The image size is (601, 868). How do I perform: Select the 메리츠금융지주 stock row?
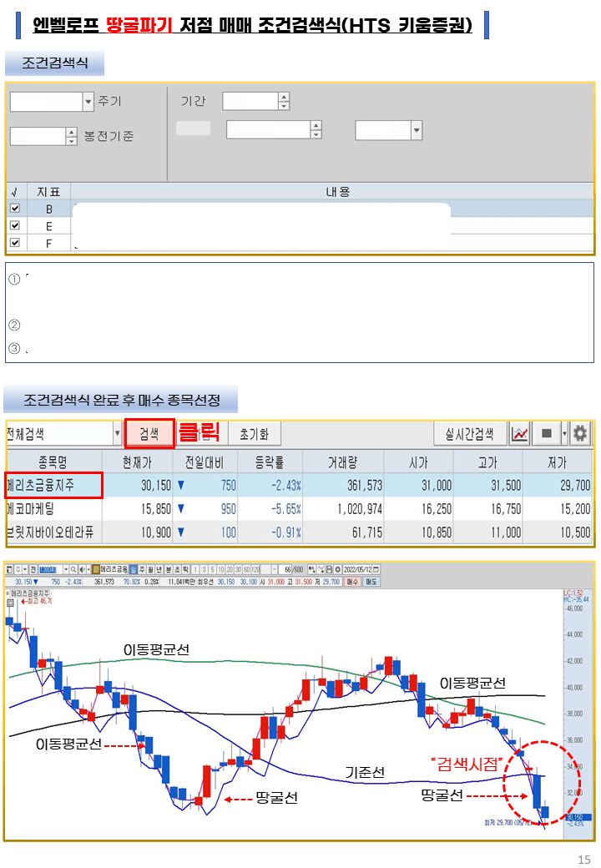pos(53,485)
